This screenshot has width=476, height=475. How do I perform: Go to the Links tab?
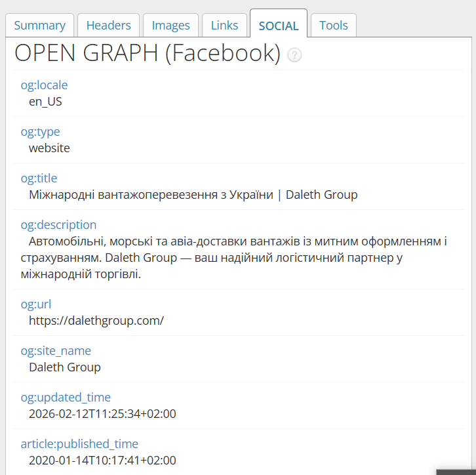click(x=224, y=25)
